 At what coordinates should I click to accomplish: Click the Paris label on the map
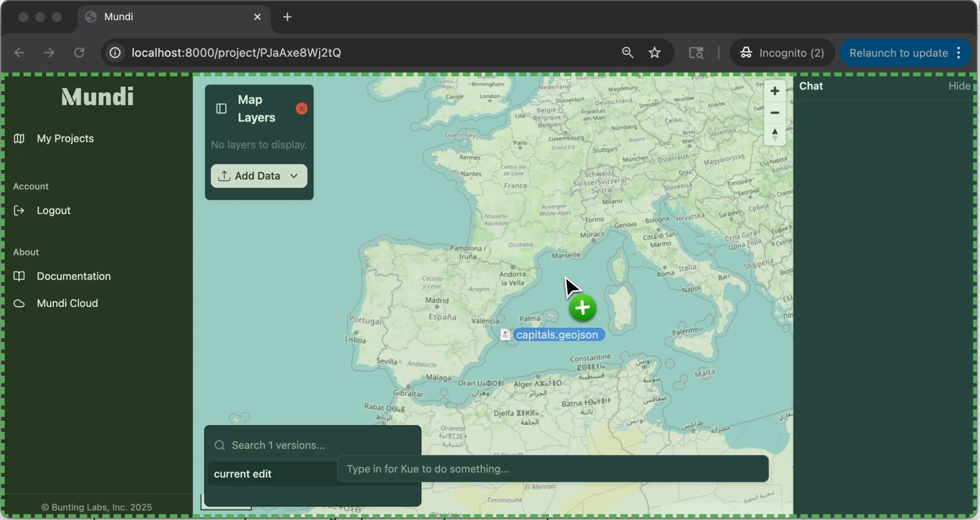[520, 143]
